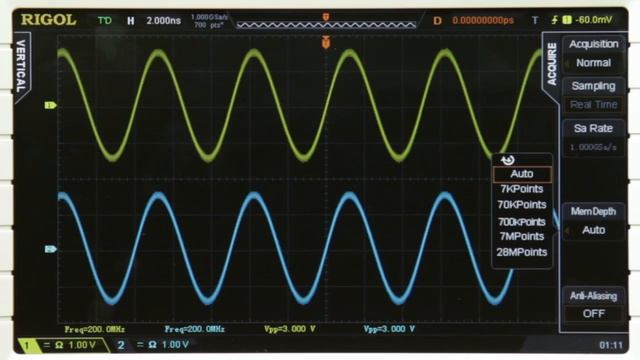Image resolution: width=640 pixels, height=360 pixels.
Task: Click the orange trigger marker in memory bar
Action: coord(326,17)
